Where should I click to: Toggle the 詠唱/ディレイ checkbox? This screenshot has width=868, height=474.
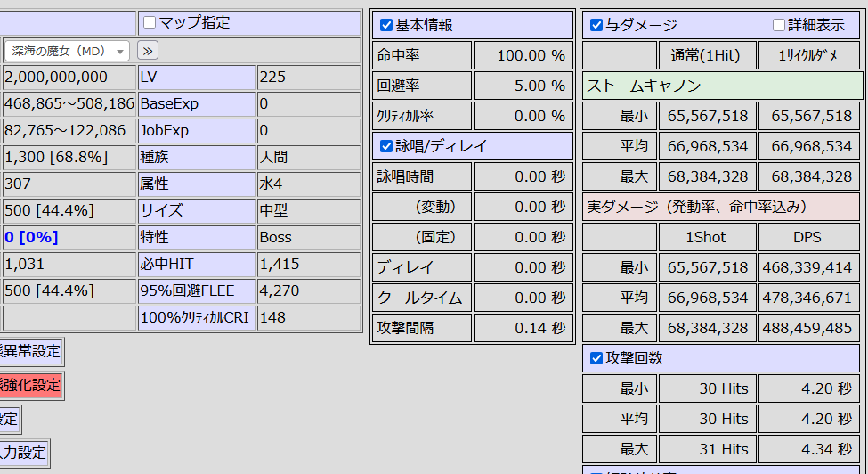point(386,146)
